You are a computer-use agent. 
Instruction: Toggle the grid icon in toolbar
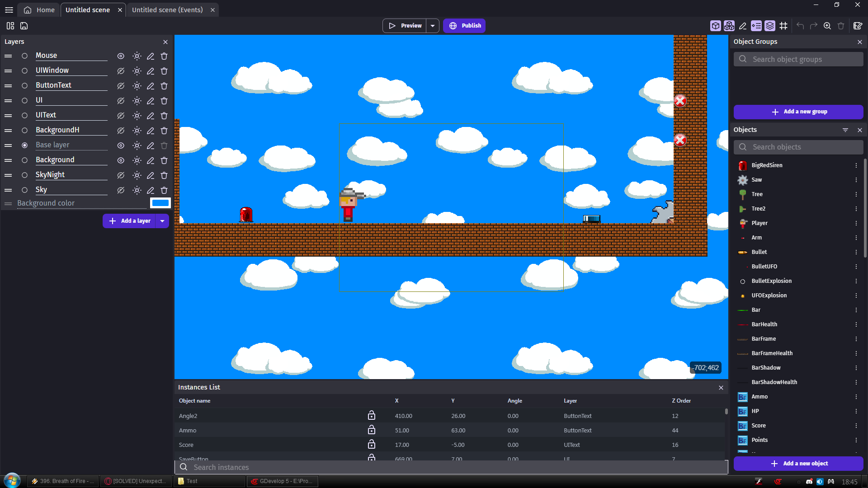click(783, 26)
